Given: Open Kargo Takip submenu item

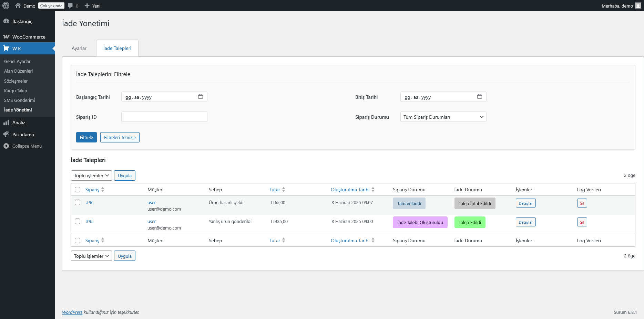Looking at the screenshot, I should click(16, 91).
